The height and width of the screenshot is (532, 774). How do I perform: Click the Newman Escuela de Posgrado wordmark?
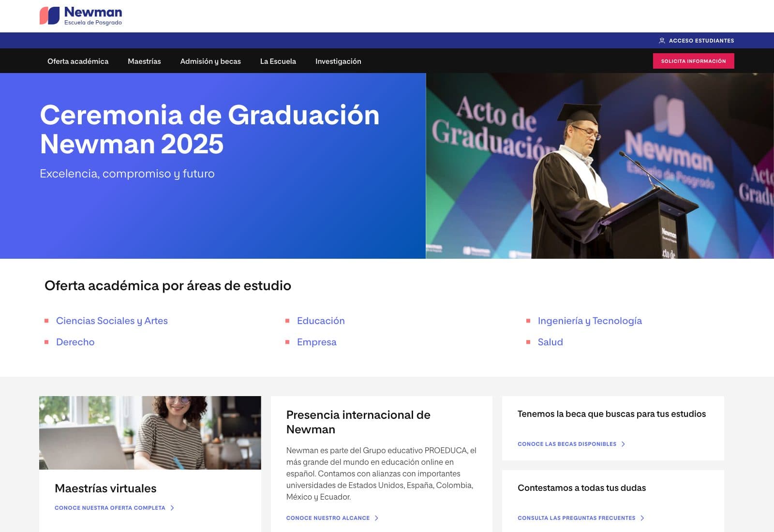[93, 16]
